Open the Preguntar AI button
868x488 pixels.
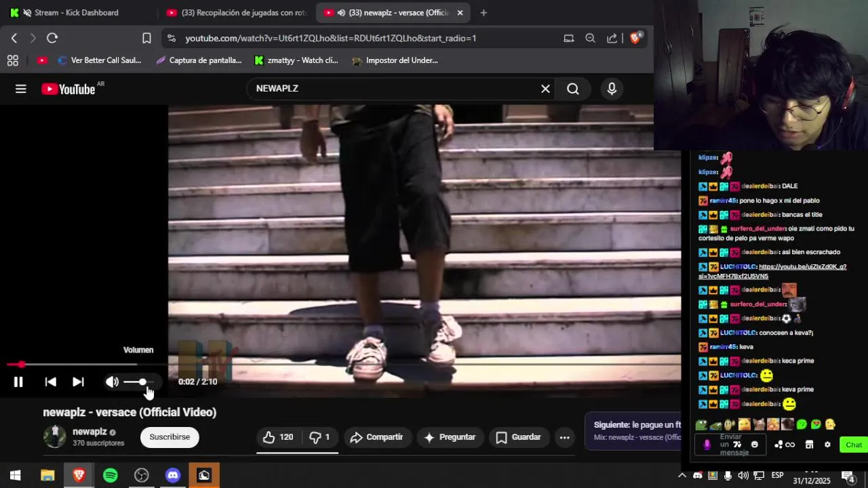pyautogui.click(x=450, y=437)
